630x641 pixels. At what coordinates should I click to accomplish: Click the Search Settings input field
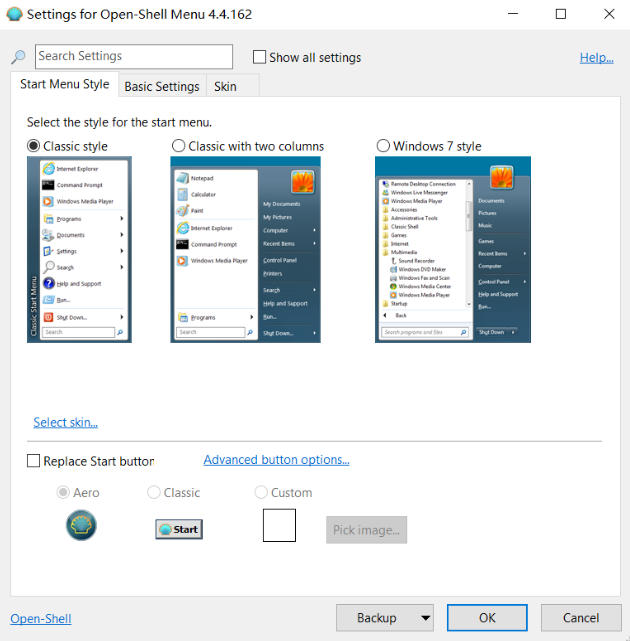133,57
